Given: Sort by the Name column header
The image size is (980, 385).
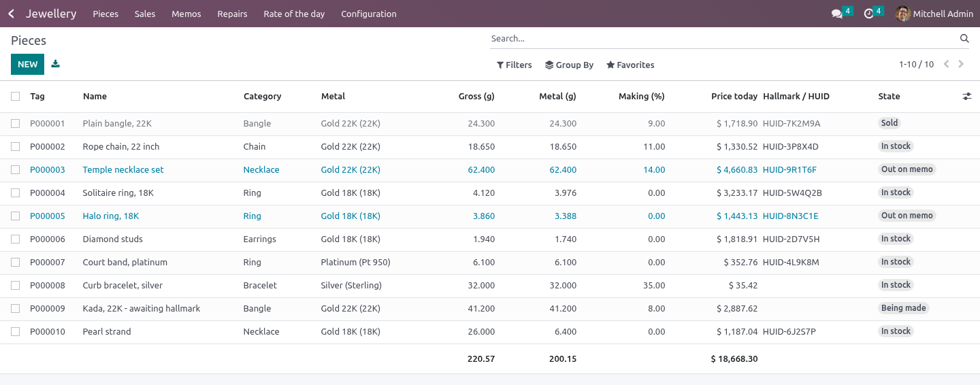Looking at the screenshot, I should [x=95, y=97].
